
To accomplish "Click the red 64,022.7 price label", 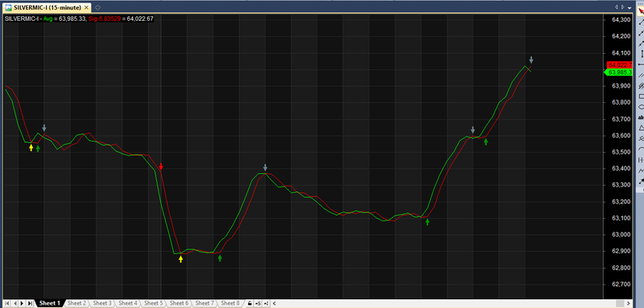I will pos(619,65).
